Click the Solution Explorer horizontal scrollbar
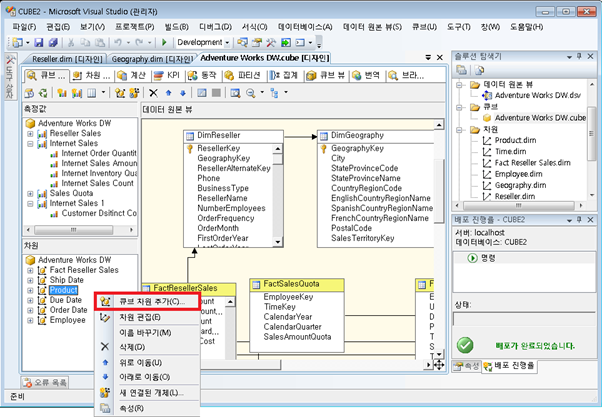This screenshot has height=417, width=602. click(518, 206)
